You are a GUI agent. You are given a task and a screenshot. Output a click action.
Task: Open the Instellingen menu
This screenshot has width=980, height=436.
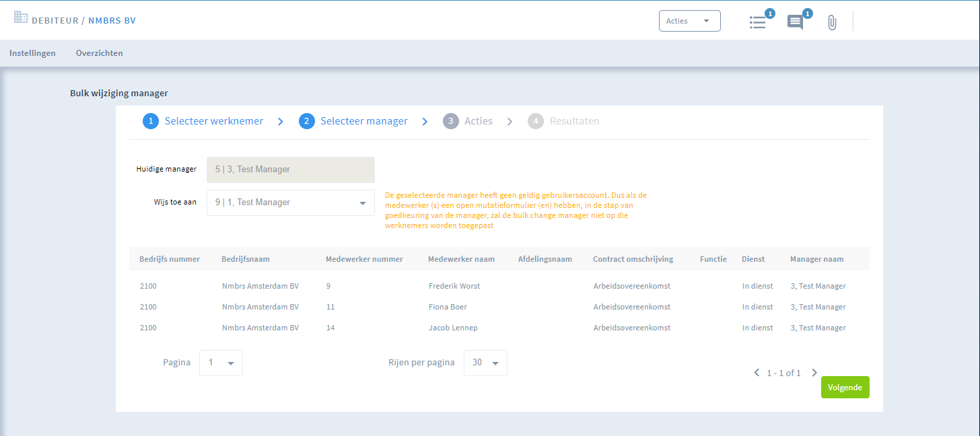pyautogui.click(x=32, y=53)
